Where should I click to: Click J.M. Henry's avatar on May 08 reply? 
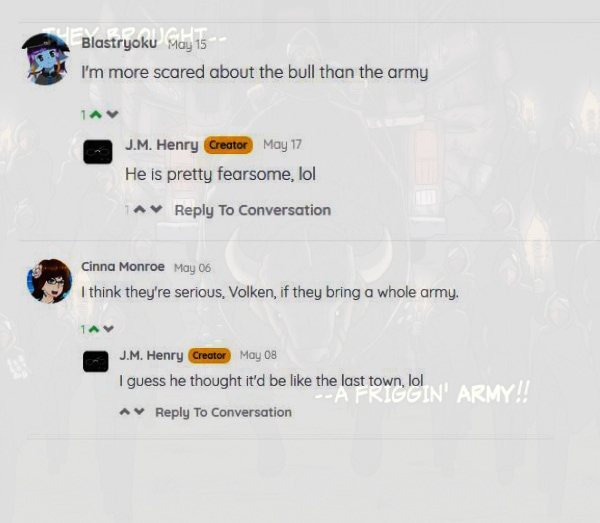click(x=96, y=361)
